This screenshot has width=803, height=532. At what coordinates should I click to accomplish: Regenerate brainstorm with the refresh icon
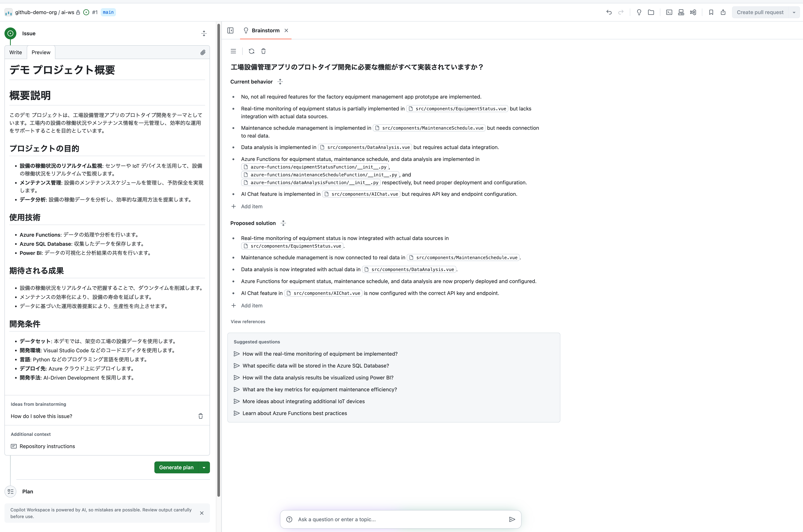click(252, 51)
